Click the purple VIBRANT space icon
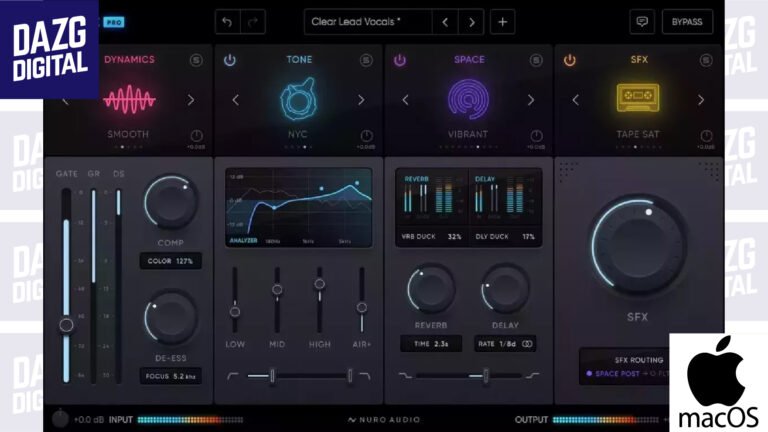The width and height of the screenshot is (768, 432). coord(468,99)
